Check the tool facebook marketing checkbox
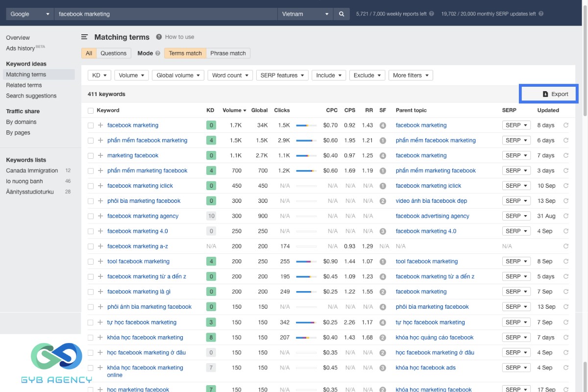Image resolution: width=588 pixels, height=392 pixels. pyautogui.click(x=91, y=261)
